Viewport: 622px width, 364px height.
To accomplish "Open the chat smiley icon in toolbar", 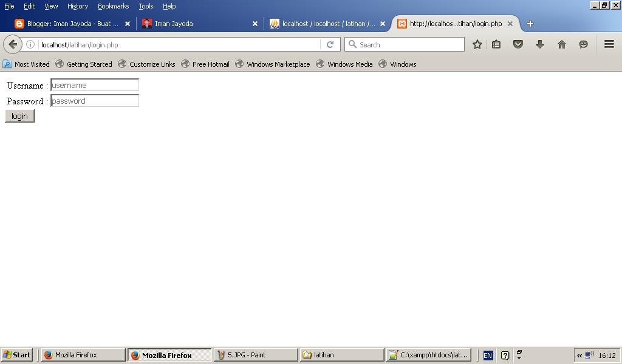I will point(583,44).
